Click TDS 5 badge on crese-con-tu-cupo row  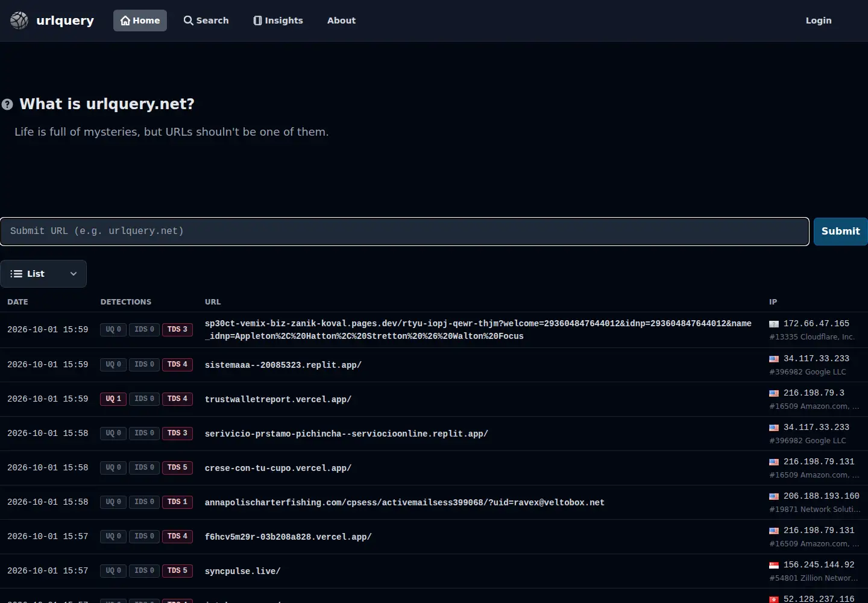tap(177, 468)
